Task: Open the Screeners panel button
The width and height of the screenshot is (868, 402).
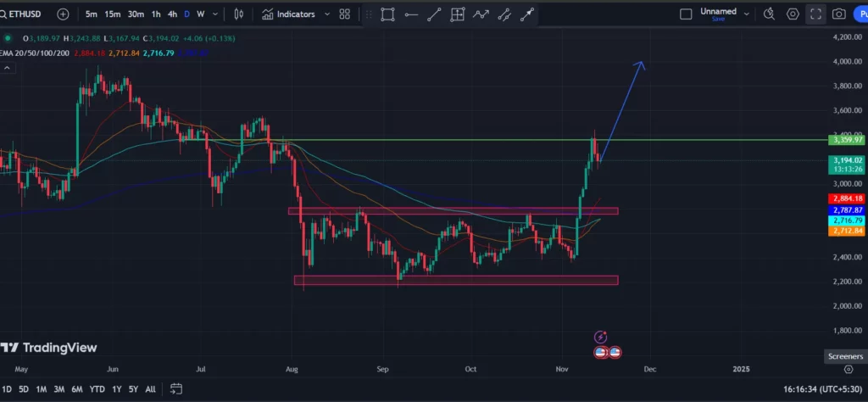Action: [x=845, y=356]
